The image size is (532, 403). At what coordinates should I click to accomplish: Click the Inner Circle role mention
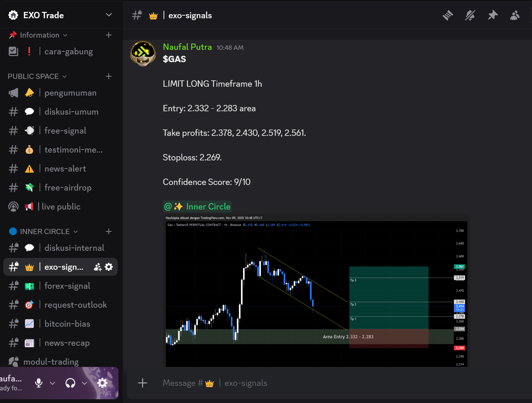197,207
